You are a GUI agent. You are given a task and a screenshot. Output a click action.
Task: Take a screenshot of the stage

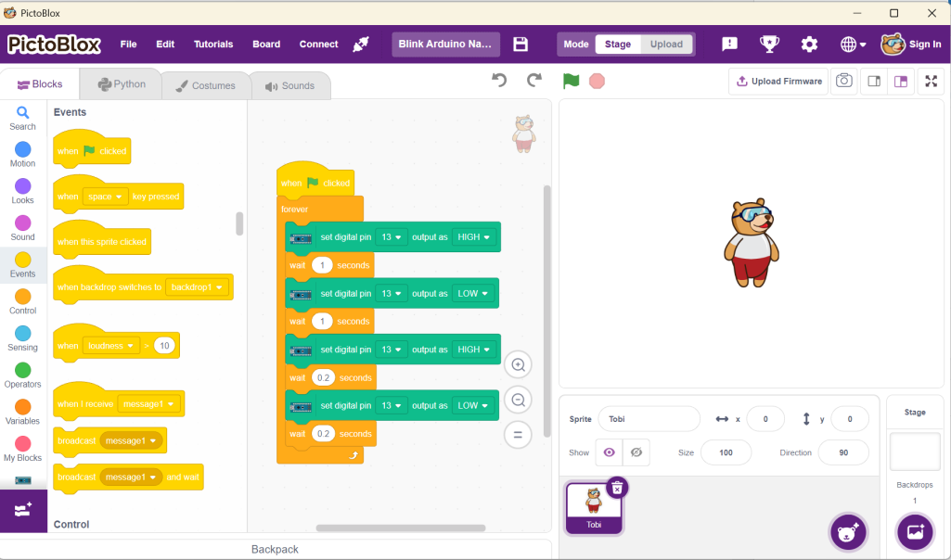[843, 82]
